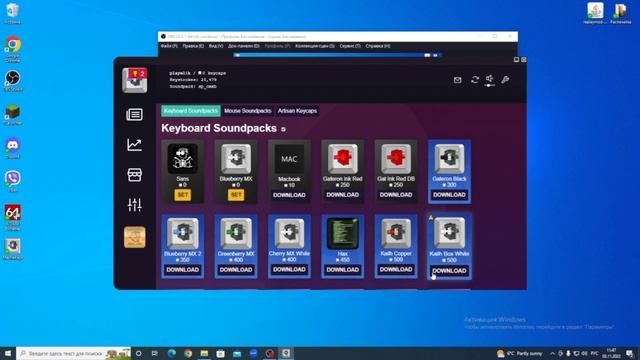The image size is (640, 360).
Task: Click the Gateron Black keycap image
Action: coord(449,159)
